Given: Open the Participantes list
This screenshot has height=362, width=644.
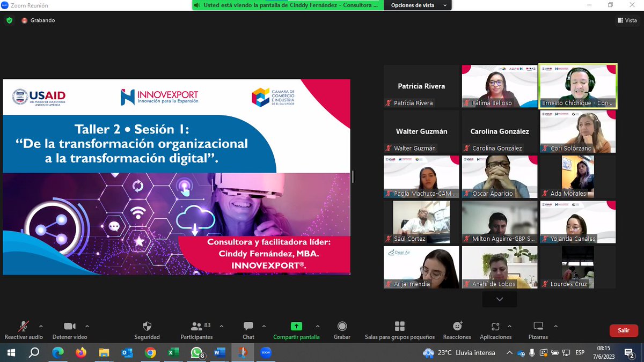Looking at the screenshot, I should click(196, 330).
